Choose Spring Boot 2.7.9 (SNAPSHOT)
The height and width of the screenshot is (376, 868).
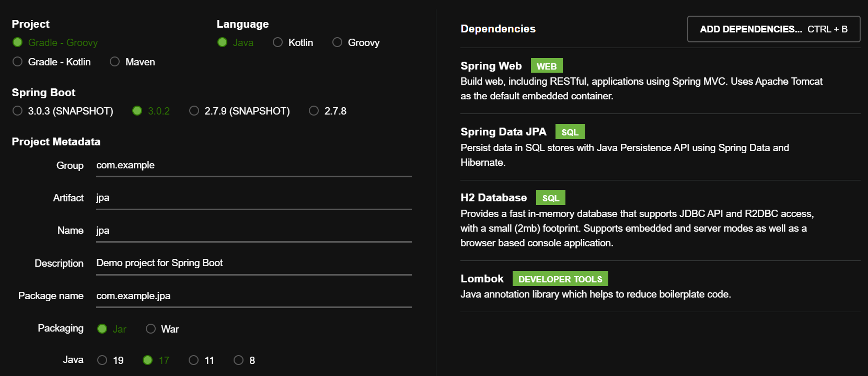click(x=239, y=111)
